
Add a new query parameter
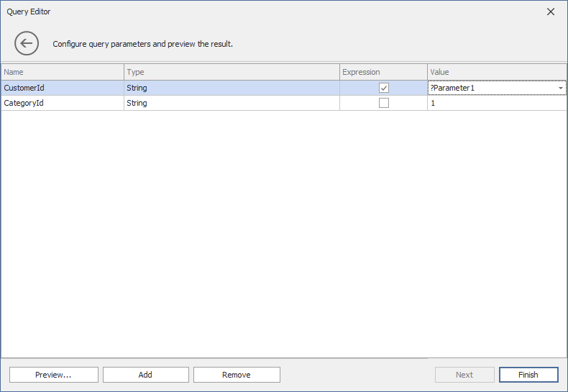tap(145, 375)
